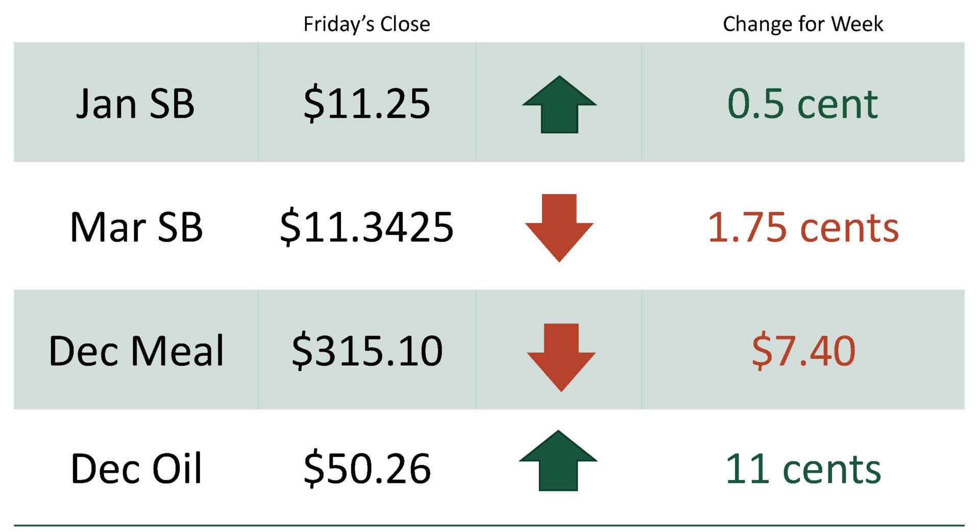This screenshot has height=532, width=980.
Task: Click the dollar sign in $315.10
Action: point(302,351)
